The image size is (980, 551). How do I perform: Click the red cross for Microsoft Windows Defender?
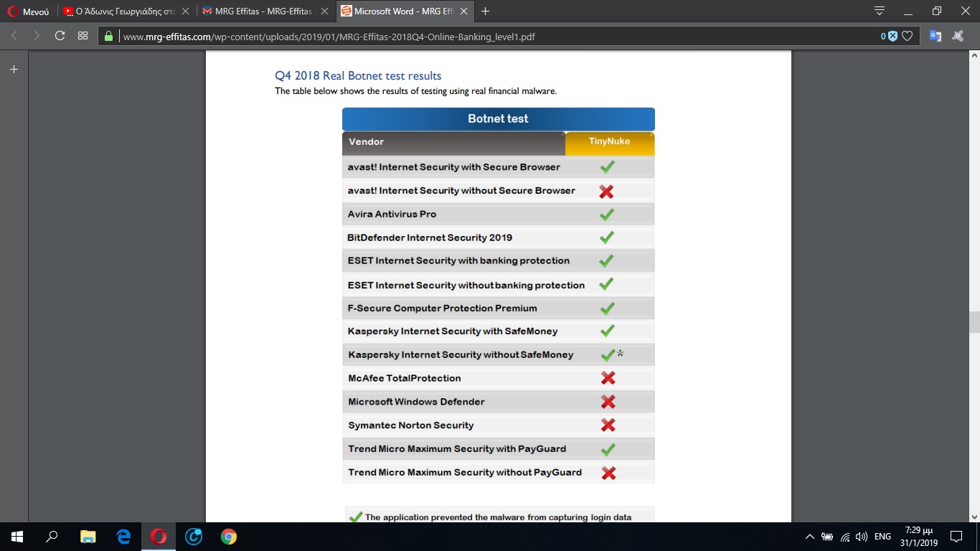coord(608,402)
